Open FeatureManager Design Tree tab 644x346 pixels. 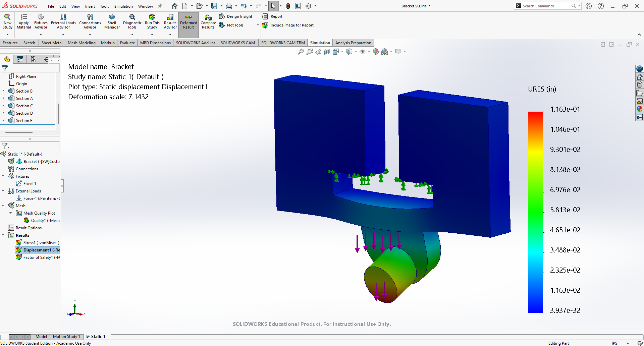7,59
